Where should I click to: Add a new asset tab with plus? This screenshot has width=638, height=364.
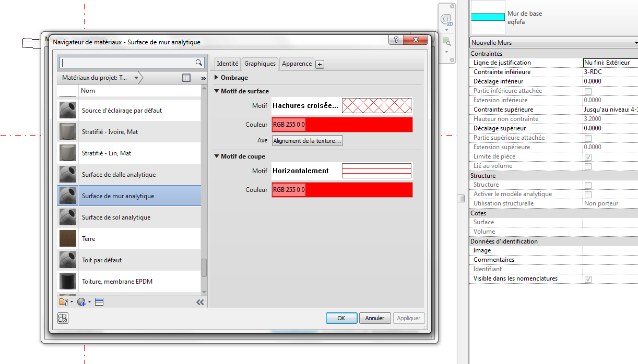[x=320, y=64]
